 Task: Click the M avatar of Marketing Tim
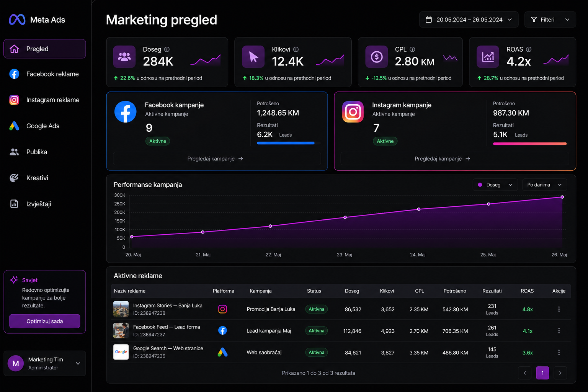point(16,363)
